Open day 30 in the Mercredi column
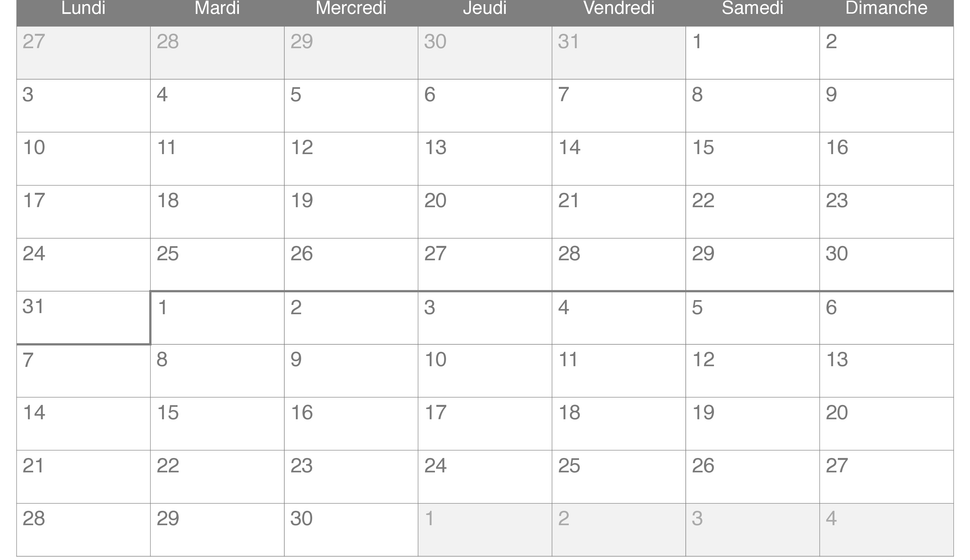 351,530
